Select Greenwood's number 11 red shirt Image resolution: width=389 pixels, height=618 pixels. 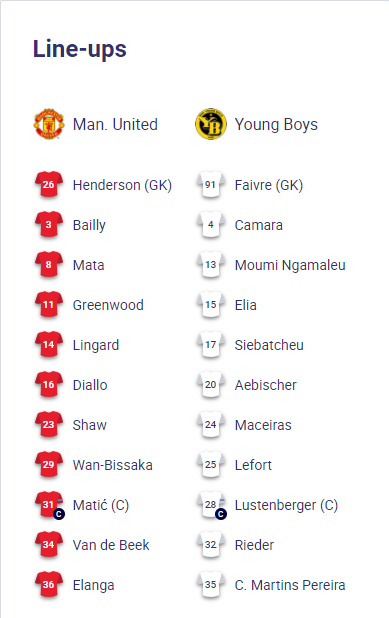[x=48, y=304]
